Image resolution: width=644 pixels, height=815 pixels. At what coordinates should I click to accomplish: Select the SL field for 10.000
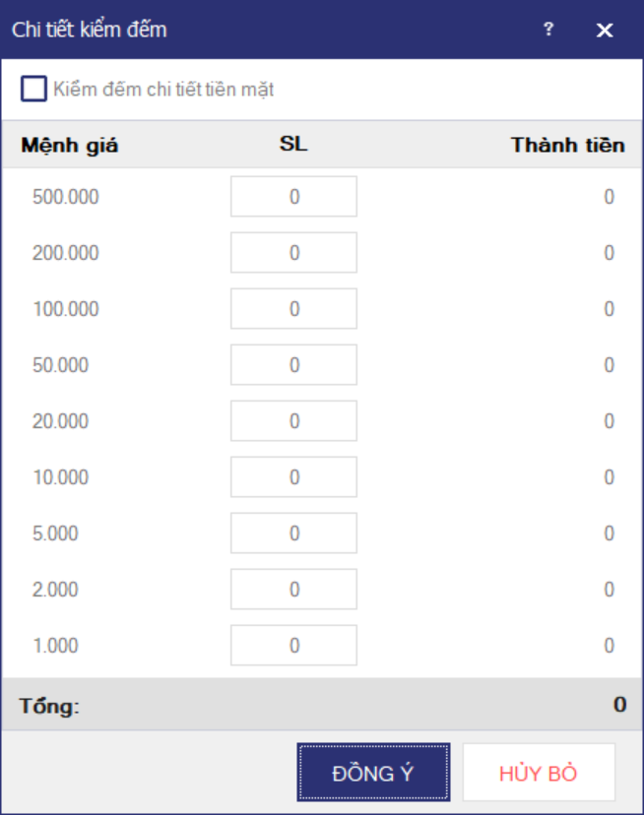click(x=293, y=477)
